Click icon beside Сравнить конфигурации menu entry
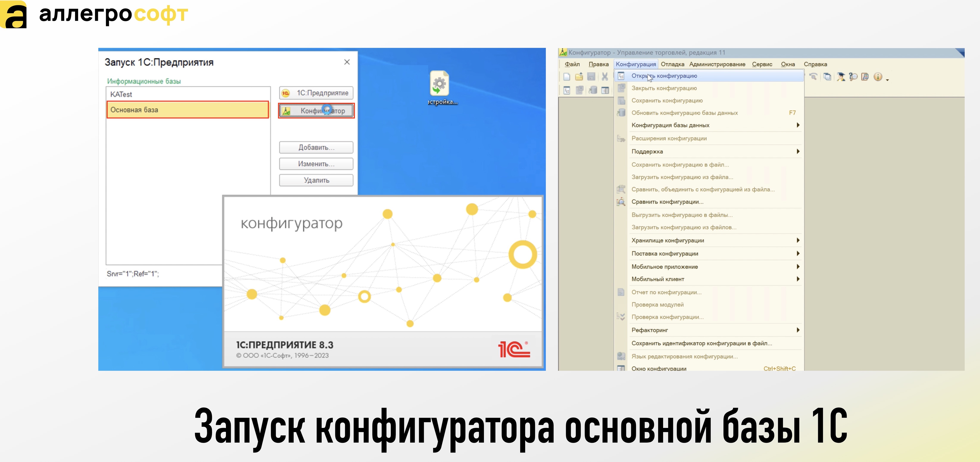This screenshot has width=980, height=462. (621, 202)
